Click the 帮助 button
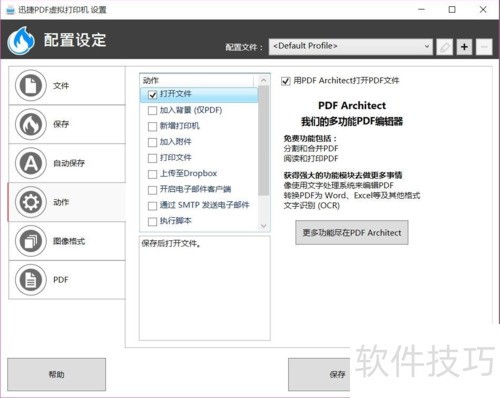500x398 pixels. 57,374
